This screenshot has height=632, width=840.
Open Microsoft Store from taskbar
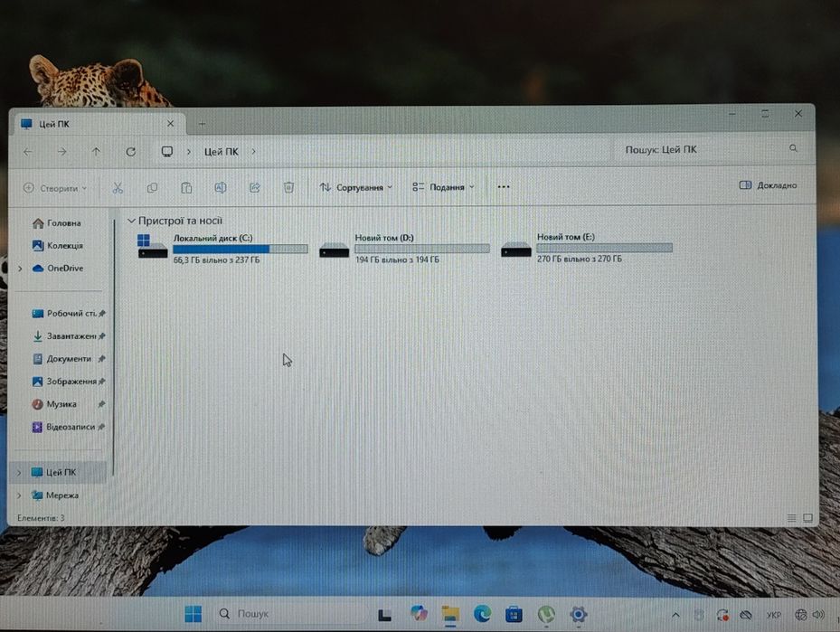[514, 614]
